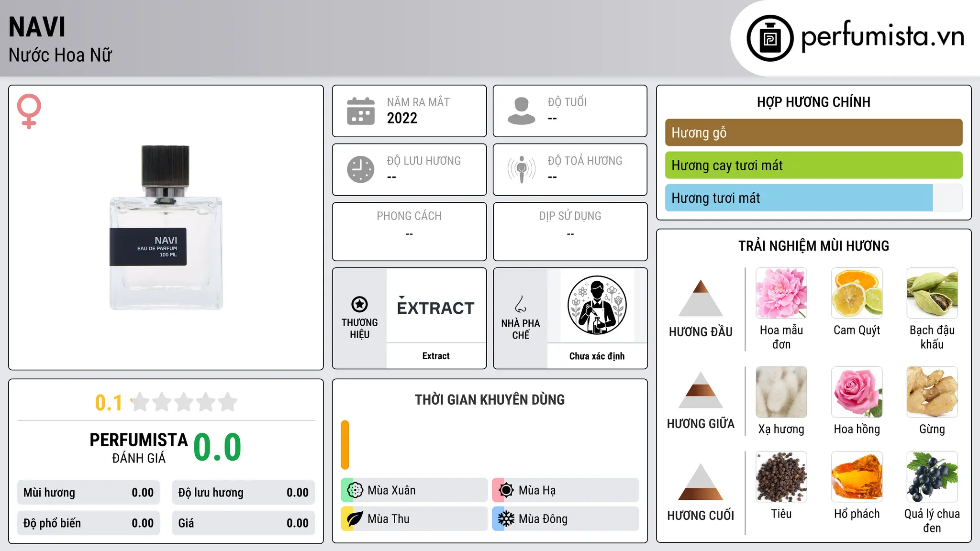Click the perfumista.vn perfume bottle logo icon
Viewport: 980px width, 551px height.
(770, 38)
